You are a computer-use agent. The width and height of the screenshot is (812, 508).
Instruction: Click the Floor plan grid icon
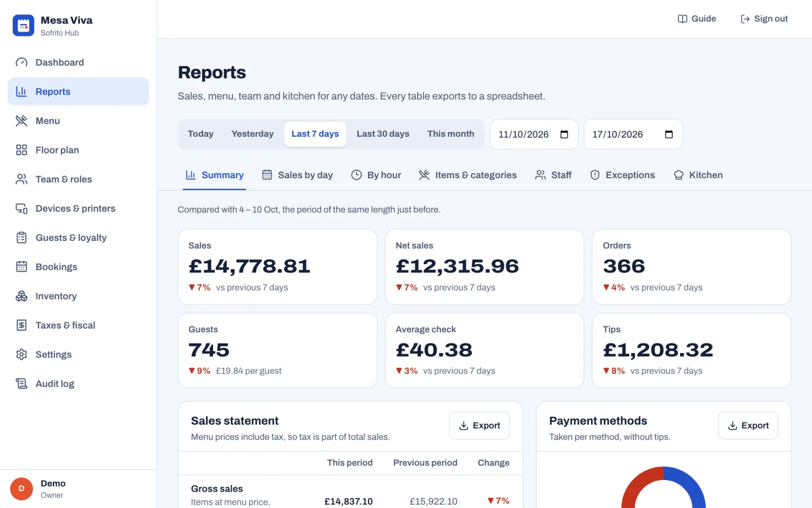(21, 150)
